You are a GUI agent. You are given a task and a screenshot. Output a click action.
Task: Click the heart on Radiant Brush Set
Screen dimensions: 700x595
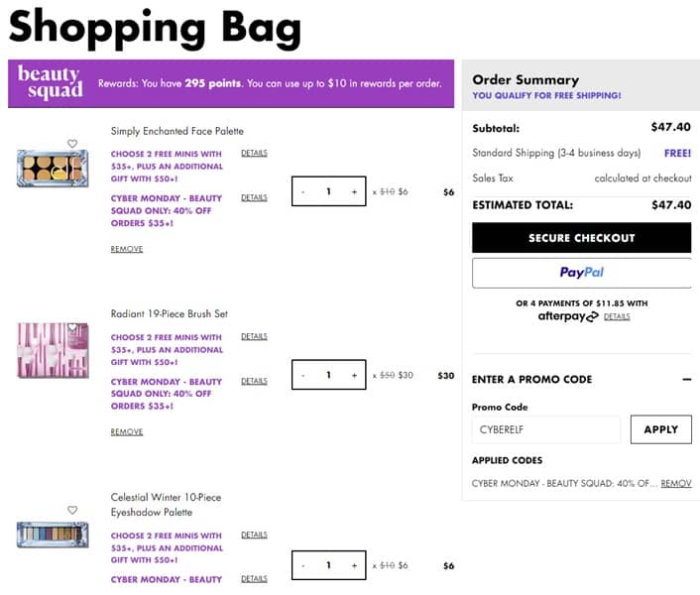click(x=72, y=327)
